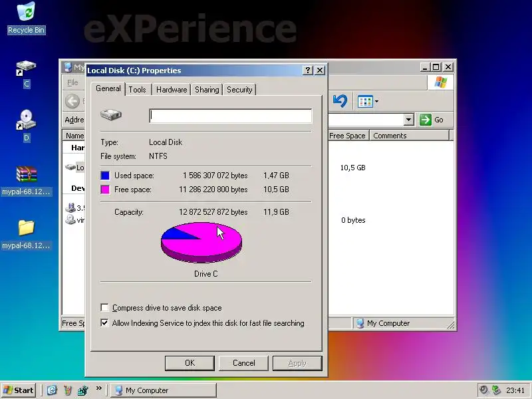Image resolution: width=532 pixels, height=399 pixels.
Task: Switch to the Sharing tab
Action: coord(207,90)
